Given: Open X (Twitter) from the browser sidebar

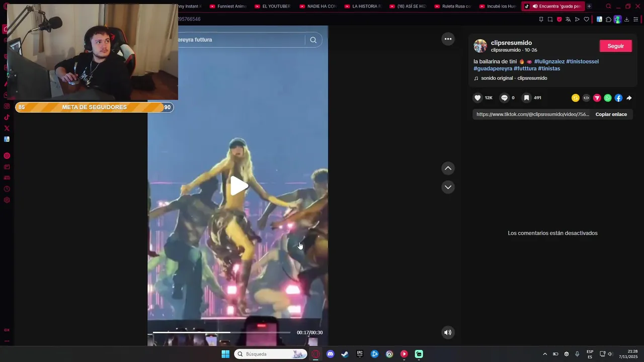Looking at the screenshot, I should pyautogui.click(x=7, y=128).
